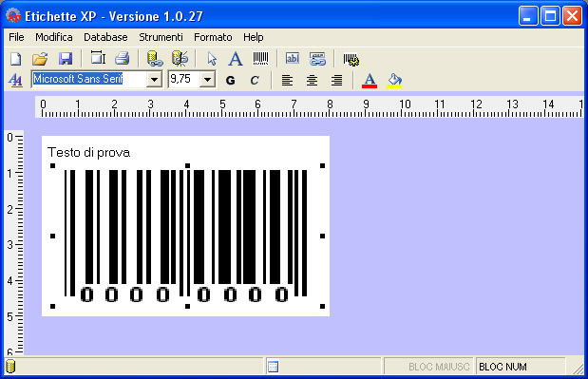Screen dimensions: 588x379
Task: Align text to the left
Action: click(x=287, y=80)
